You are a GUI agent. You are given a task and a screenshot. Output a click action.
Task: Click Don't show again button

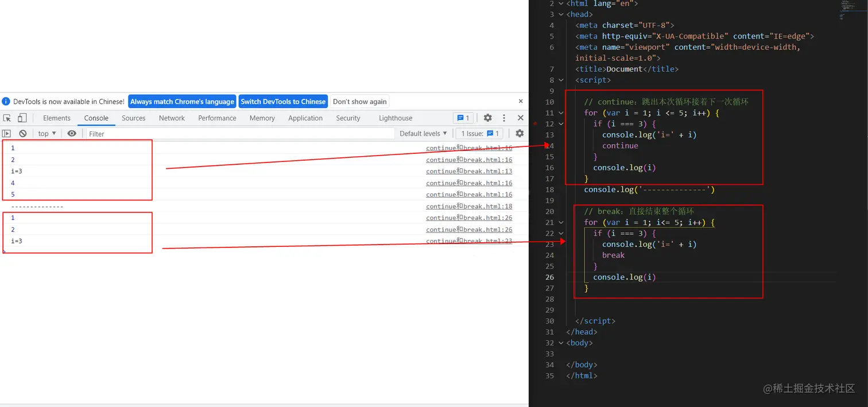click(x=360, y=102)
